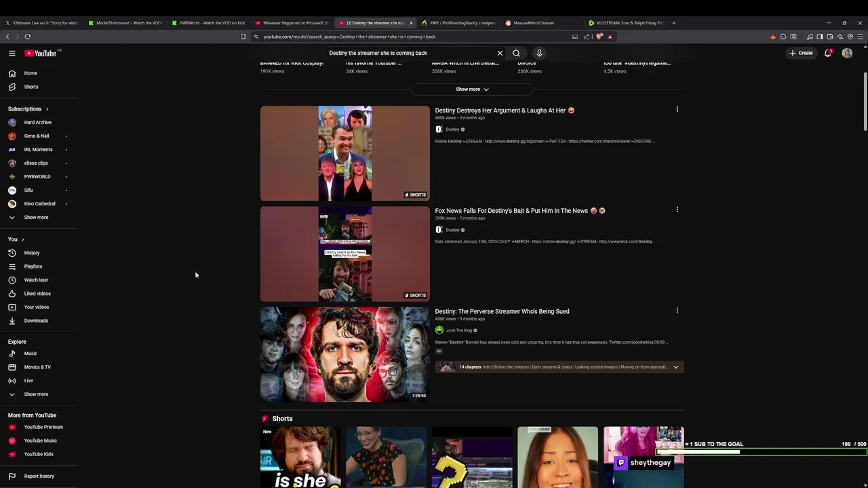The height and width of the screenshot is (488, 868).
Task: Open the You section chevron
Action: click(22, 239)
